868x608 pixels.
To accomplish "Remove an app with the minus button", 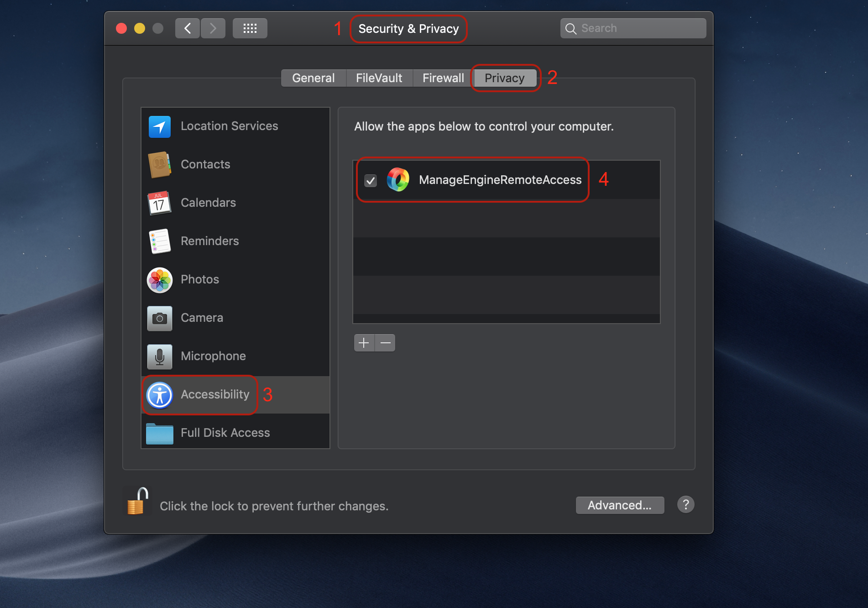I will pos(385,342).
